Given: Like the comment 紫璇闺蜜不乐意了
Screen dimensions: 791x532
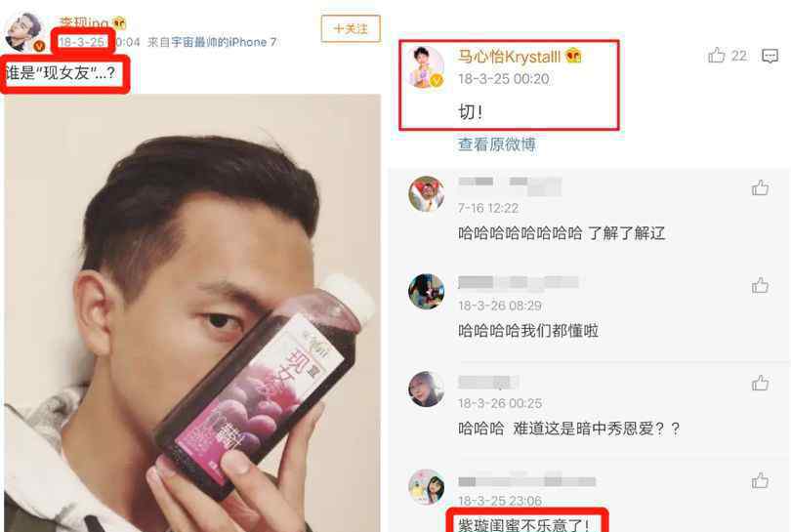Looking at the screenshot, I should pos(760,480).
